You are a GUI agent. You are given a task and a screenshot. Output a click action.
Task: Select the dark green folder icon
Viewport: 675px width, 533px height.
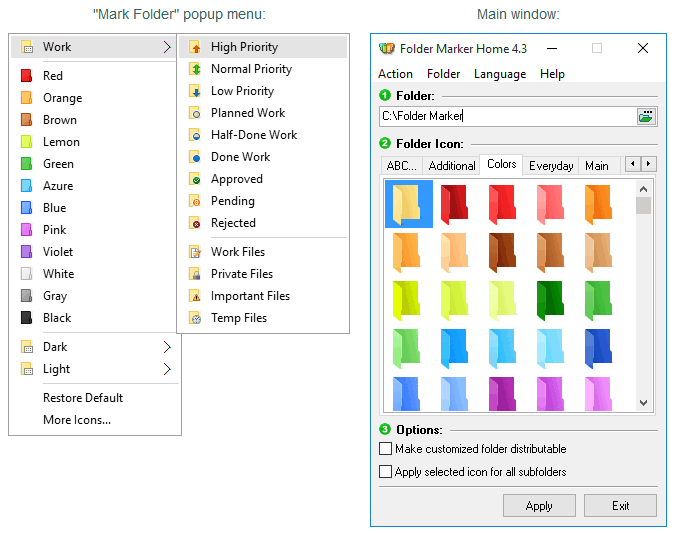point(551,300)
